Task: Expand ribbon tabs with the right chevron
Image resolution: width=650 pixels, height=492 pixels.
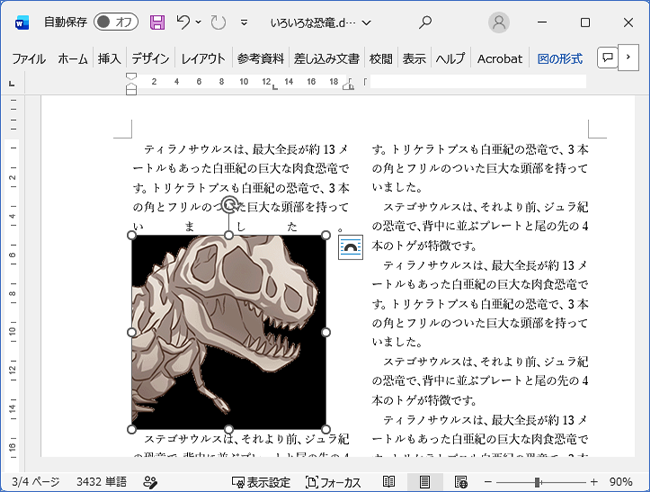Action: [628, 57]
